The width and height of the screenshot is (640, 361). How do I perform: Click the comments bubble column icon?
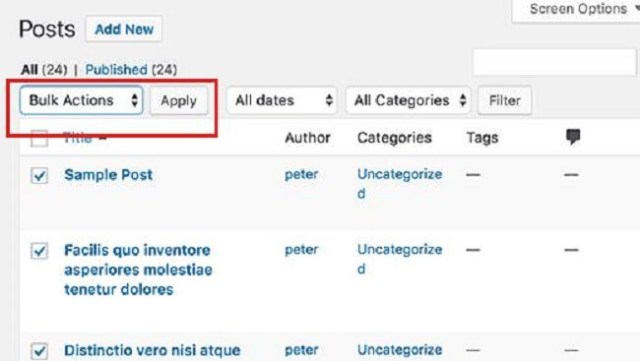pyautogui.click(x=573, y=137)
